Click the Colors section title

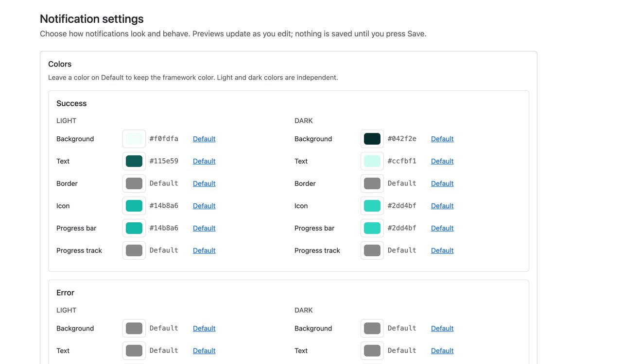tap(60, 64)
